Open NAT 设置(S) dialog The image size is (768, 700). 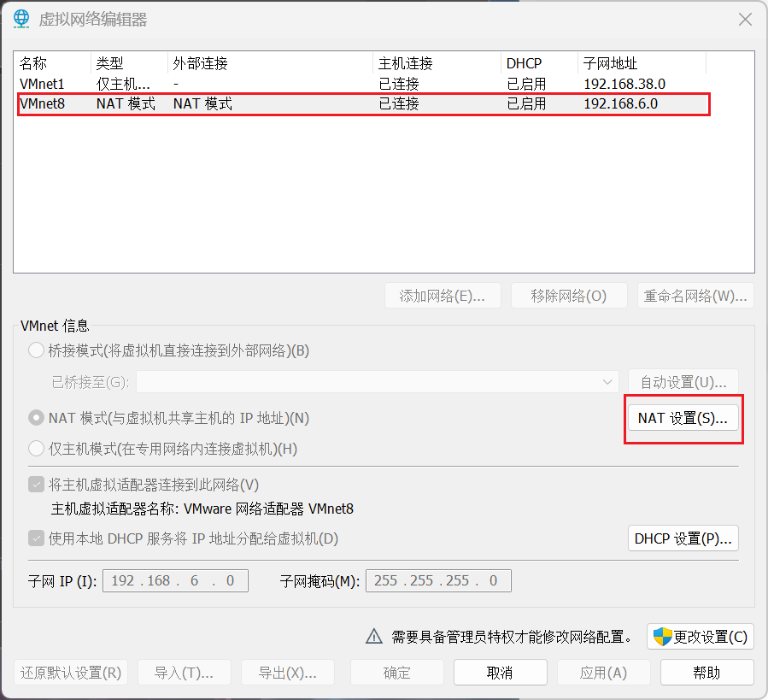[683, 418]
